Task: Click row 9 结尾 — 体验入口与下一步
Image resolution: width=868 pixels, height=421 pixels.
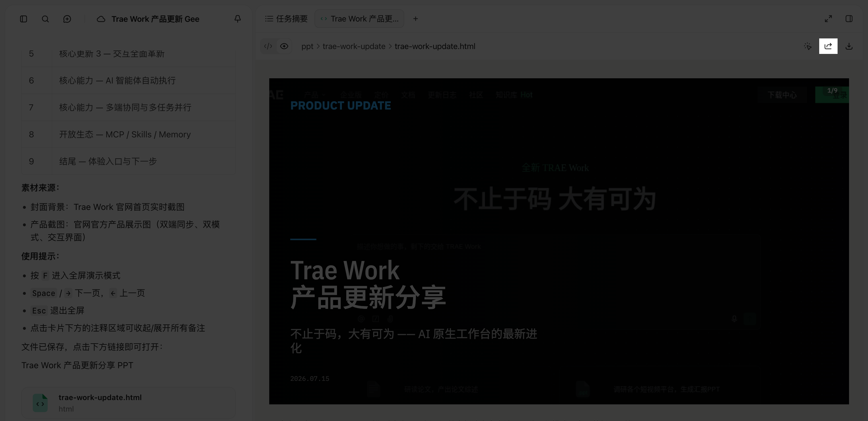Action: (128, 161)
